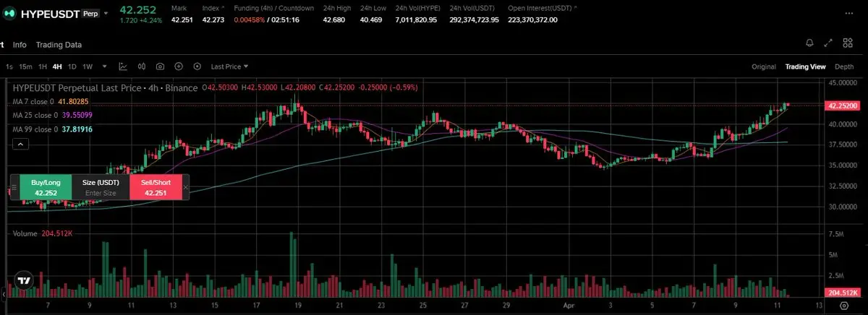This screenshot has height=315, width=868.
Task: Click the dot-circle settings icon in toolbar
Action: 197,66
